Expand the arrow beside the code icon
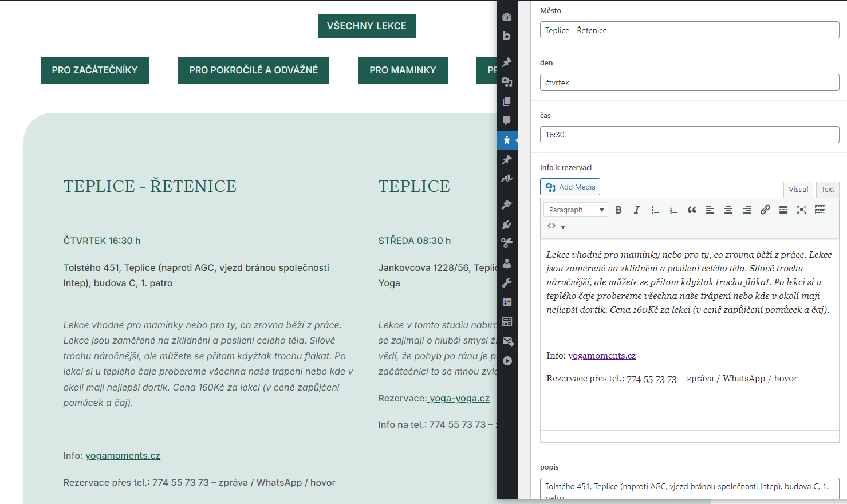Viewport: 847px width, 504px height. coord(563,227)
